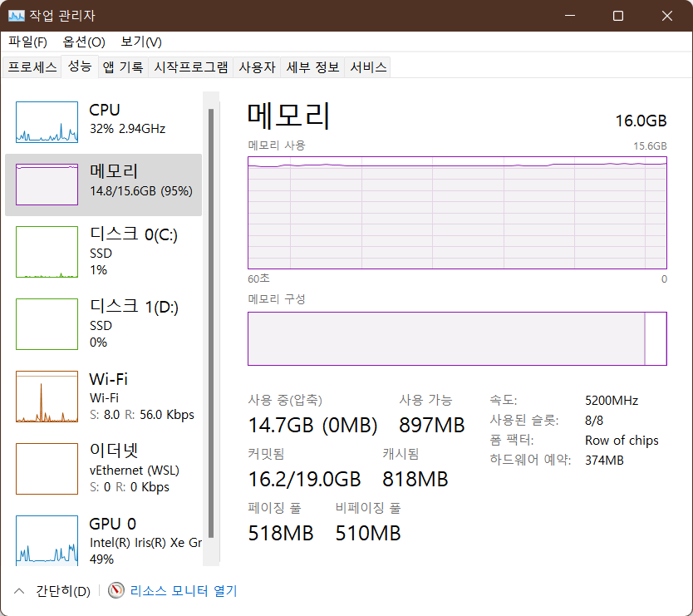Select the 디스크 1(D:) graph thumbnail
Screen dimensions: 693x616
point(47,324)
